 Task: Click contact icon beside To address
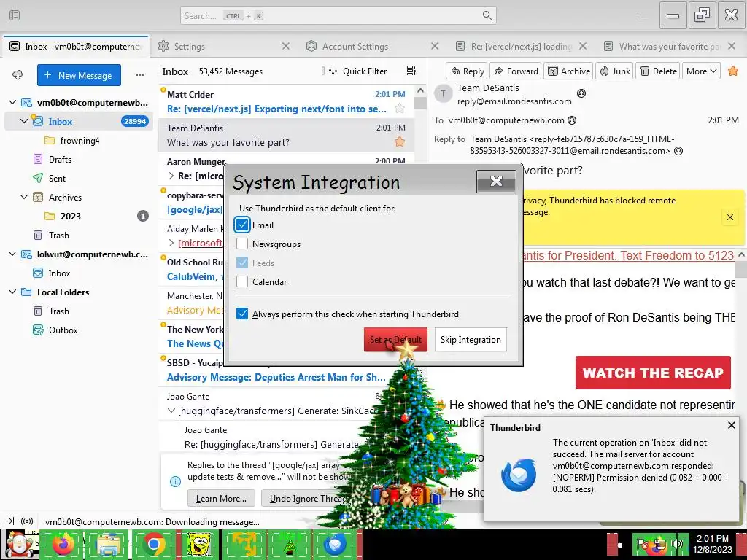click(x=572, y=120)
